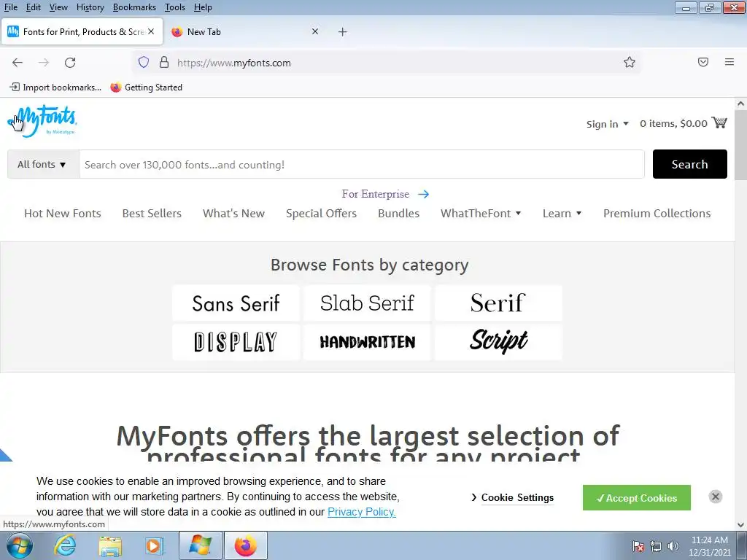Open the Getting Started bookmark
This screenshot has width=747, height=560.
pyautogui.click(x=146, y=87)
